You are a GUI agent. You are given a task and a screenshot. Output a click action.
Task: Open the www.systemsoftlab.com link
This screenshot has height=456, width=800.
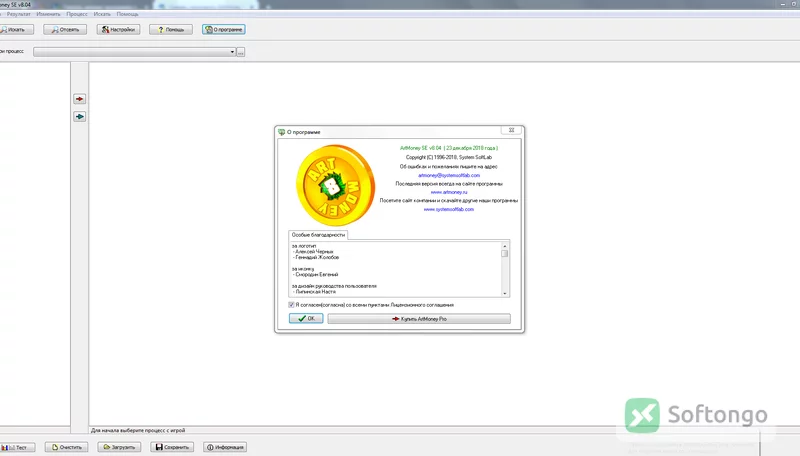click(x=448, y=209)
